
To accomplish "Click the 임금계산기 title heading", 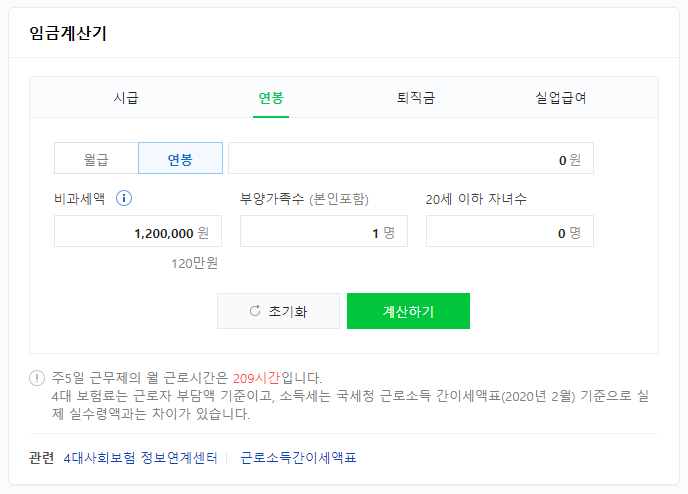I will click(x=68, y=33).
